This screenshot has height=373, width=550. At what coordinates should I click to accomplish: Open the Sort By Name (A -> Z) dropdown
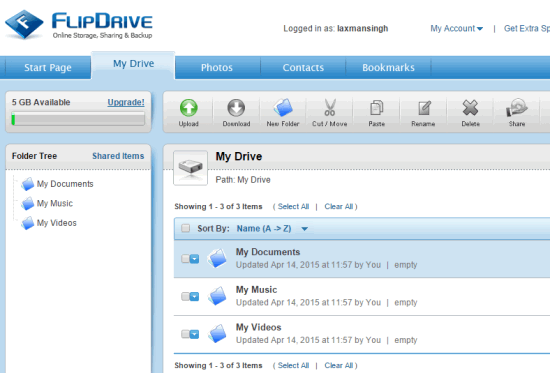tap(272, 229)
